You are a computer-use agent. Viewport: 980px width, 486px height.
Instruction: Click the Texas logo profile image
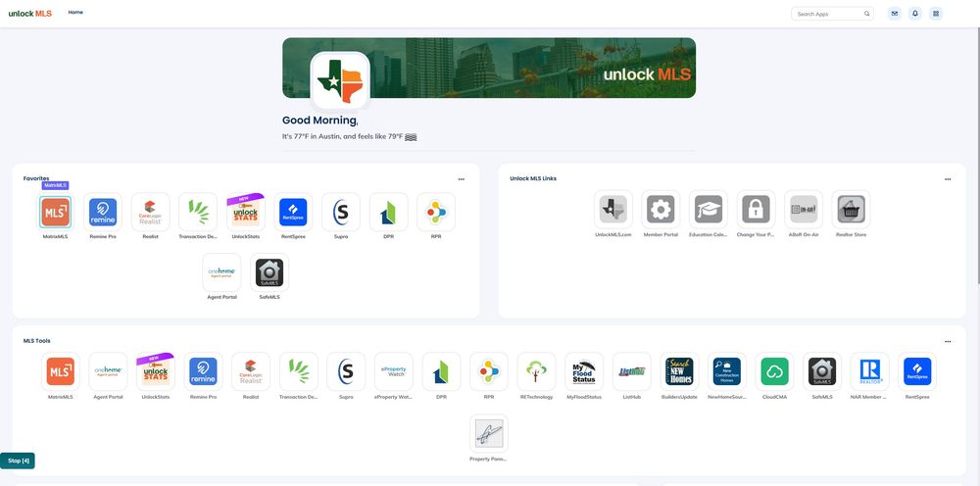pos(340,81)
